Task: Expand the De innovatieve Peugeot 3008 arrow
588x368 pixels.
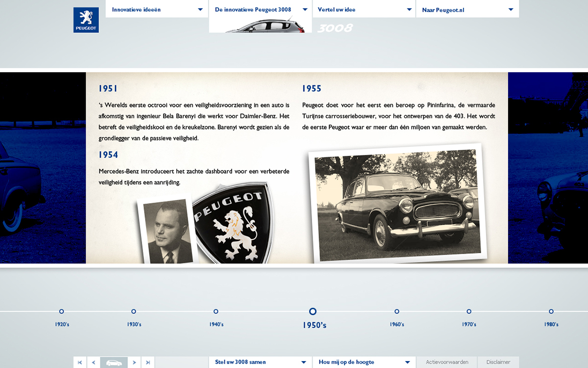Action: (304, 10)
